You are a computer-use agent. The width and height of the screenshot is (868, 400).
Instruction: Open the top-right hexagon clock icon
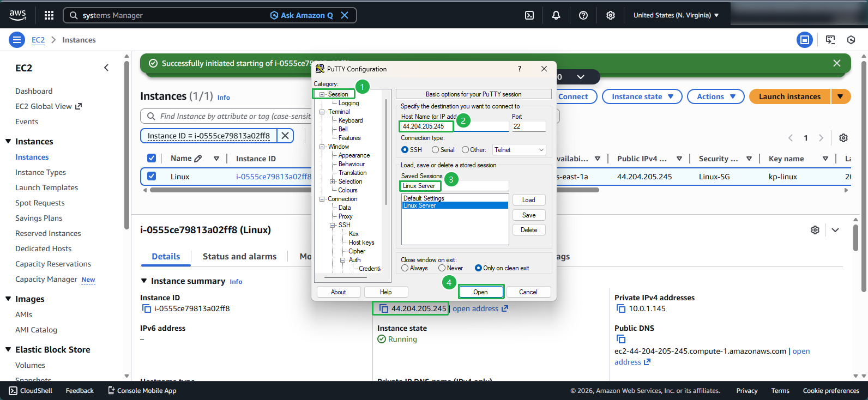[851, 40]
